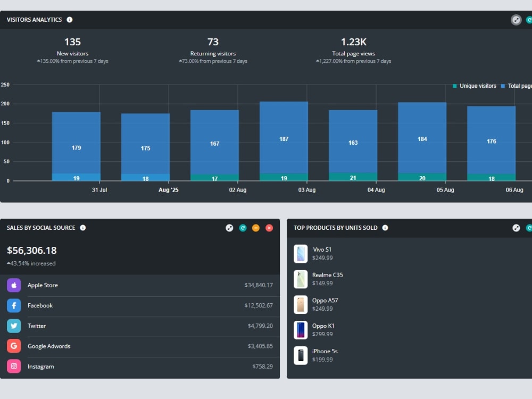532x399 pixels.
Task: Open iPhone 5s product thumbnail
Action: coord(301,355)
